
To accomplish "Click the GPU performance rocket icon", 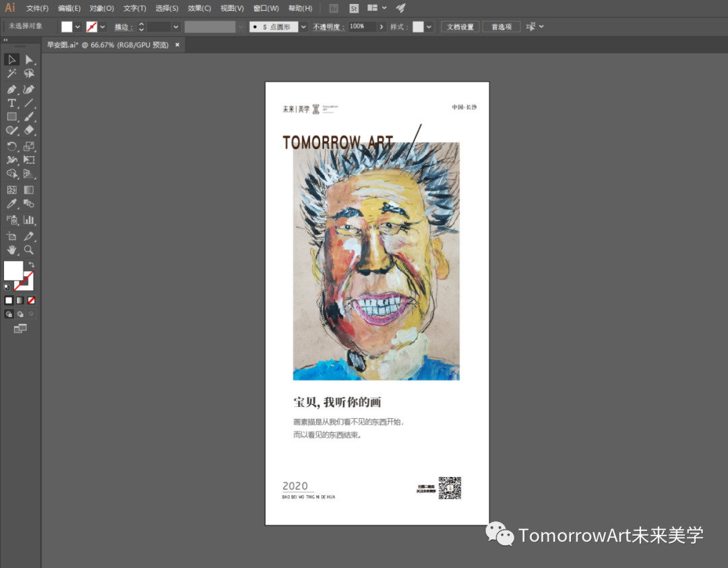I will [x=400, y=8].
